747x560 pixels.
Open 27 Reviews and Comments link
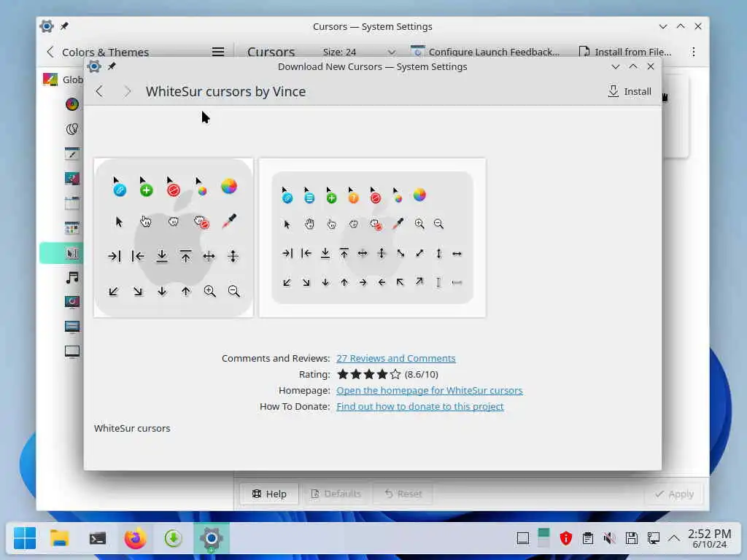pos(395,358)
